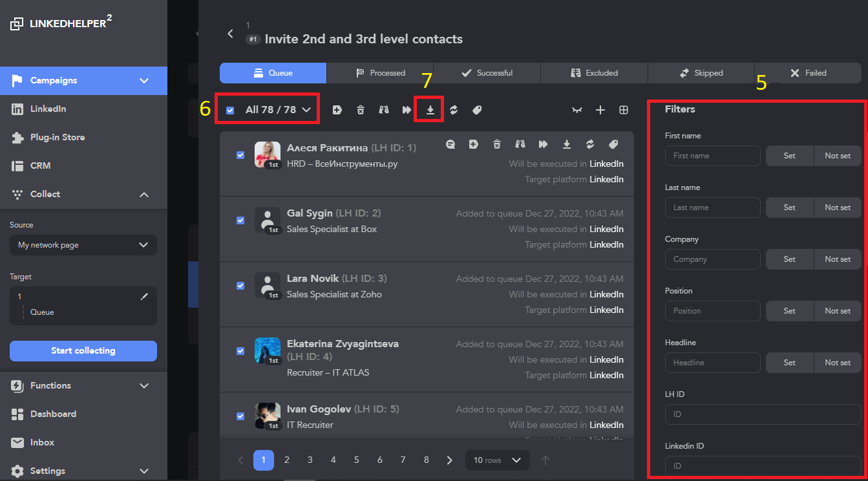868x481 pixels.
Task: Click plus icon above the queue list
Action: pos(600,111)
